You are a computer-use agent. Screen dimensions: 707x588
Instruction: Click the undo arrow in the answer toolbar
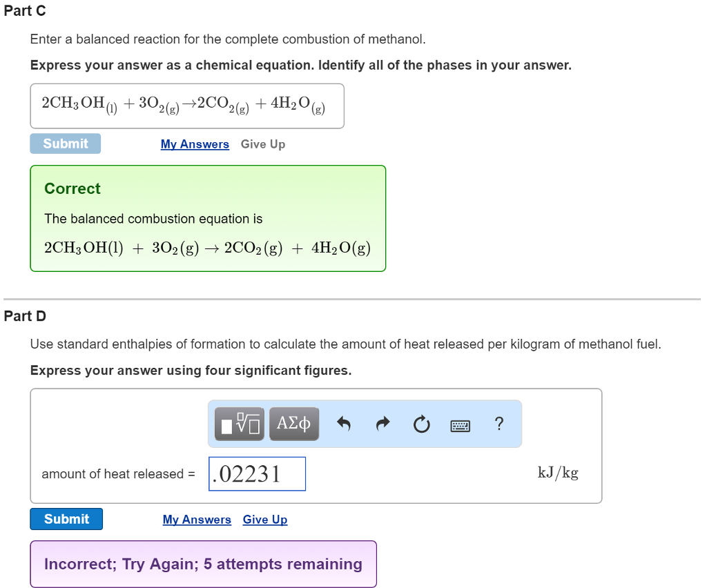coord(344,424)
